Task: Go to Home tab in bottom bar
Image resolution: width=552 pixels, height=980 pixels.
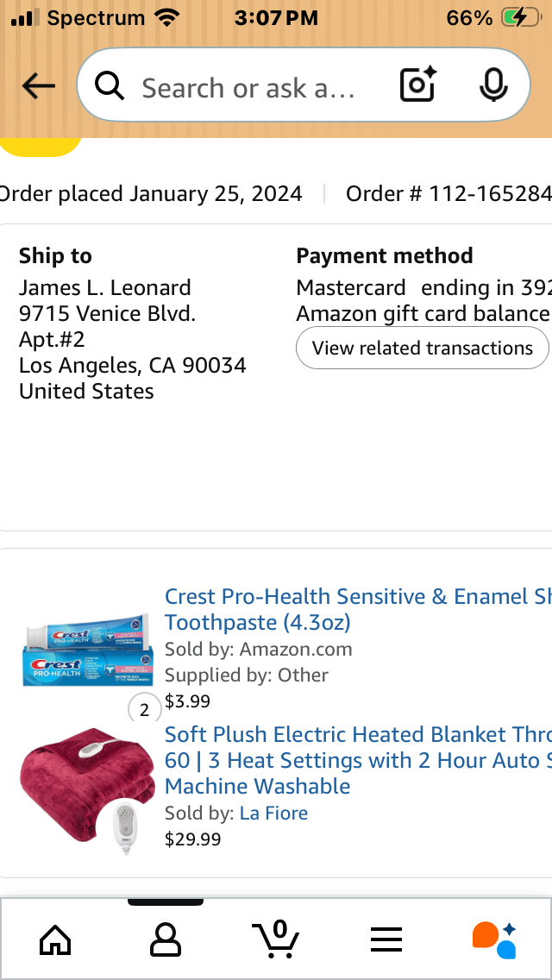Action: tap(55, 939)
